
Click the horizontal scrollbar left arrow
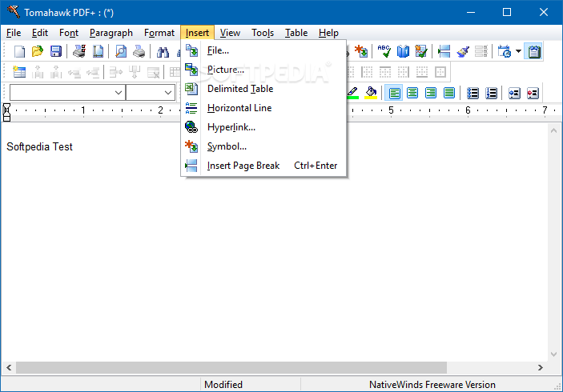point(9,367)
